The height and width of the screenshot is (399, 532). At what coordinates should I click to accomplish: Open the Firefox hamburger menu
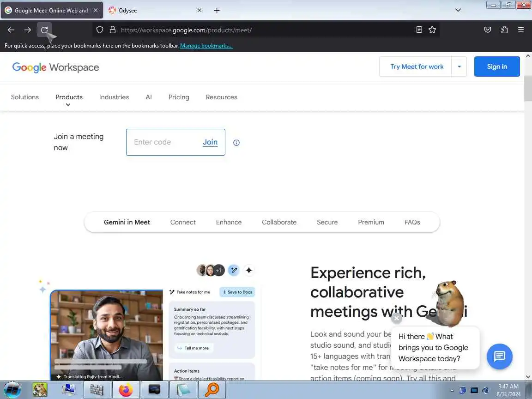pyautogui.click(x=521, y=30)
